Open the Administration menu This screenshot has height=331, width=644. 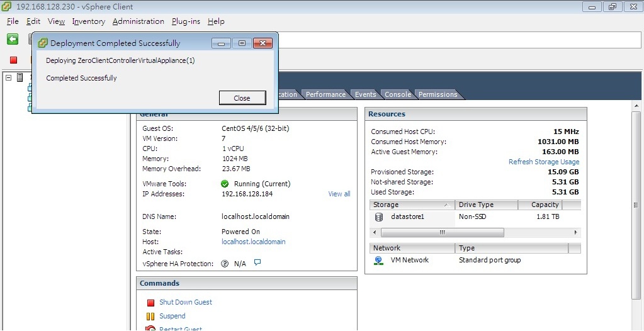[138, 21]
